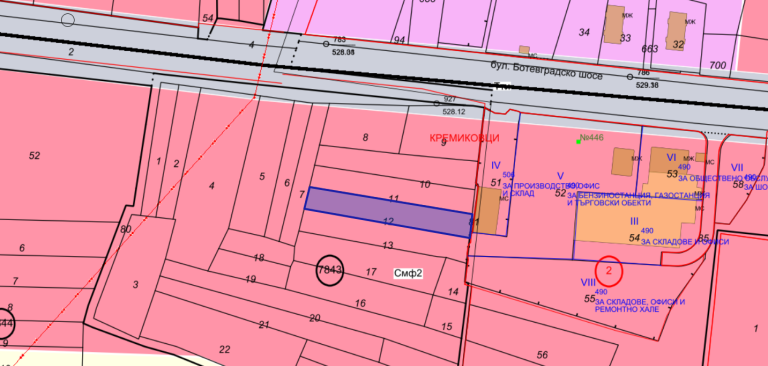
Task: Click parcel number 16
Action: coord(360,304)
